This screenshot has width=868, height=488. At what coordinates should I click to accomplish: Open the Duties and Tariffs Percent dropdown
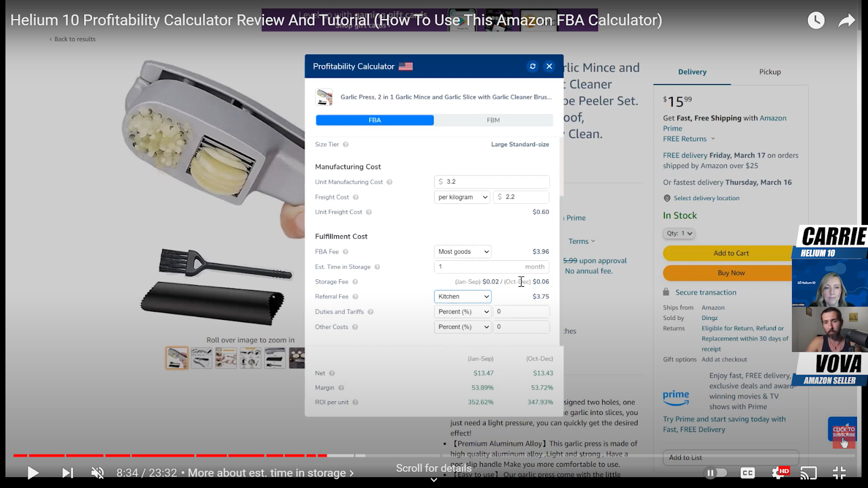point(463,312)
